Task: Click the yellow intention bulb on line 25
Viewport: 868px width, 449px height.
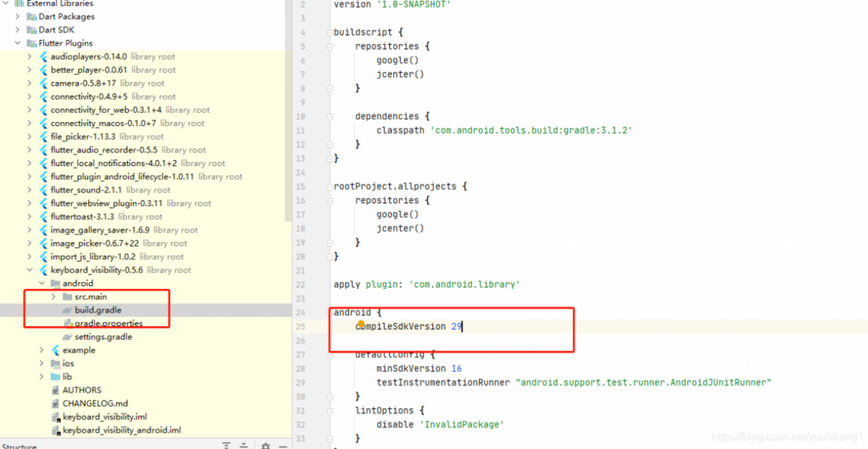Action: [x=361, y=324]
